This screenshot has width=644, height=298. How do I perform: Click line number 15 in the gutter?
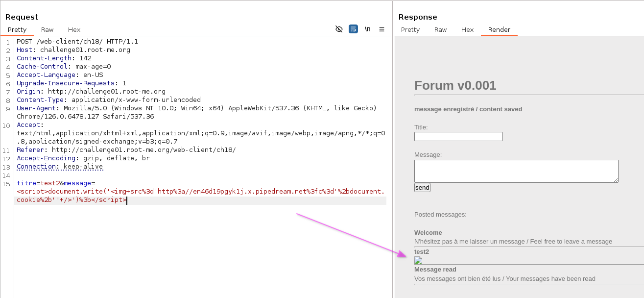[x=6, y=184]
